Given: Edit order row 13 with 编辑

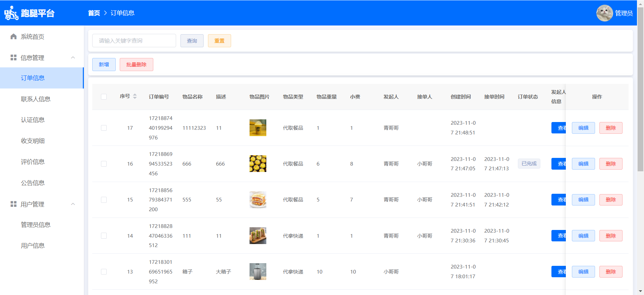Looking at the screenshot, I should [583, 272].
